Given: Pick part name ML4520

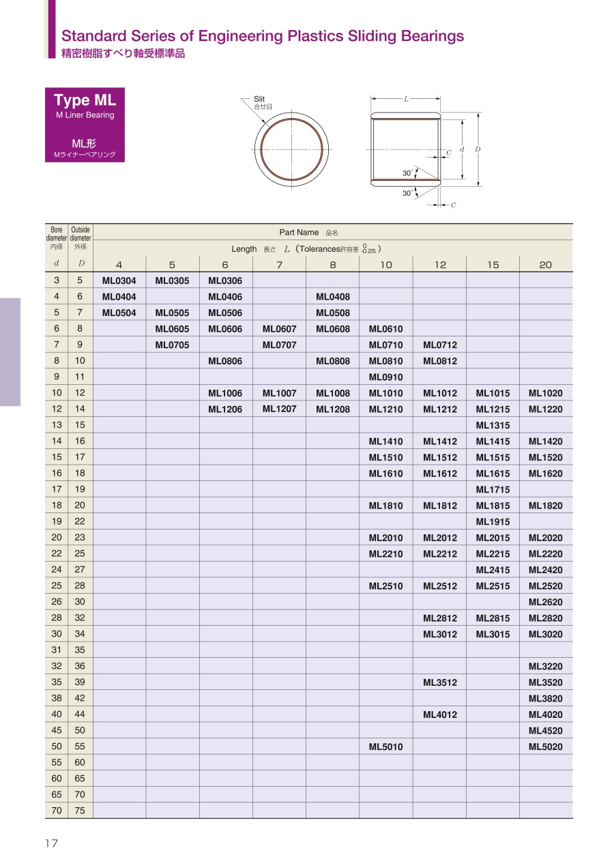Looking at the screenshot, I should (x=545, y=731).
